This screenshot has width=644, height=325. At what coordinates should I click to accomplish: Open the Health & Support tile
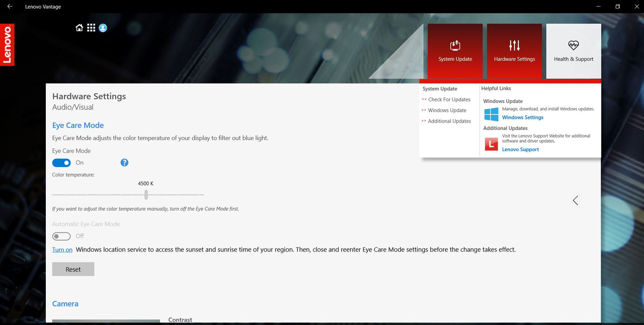pyautogui.click(x=574, y=51)
